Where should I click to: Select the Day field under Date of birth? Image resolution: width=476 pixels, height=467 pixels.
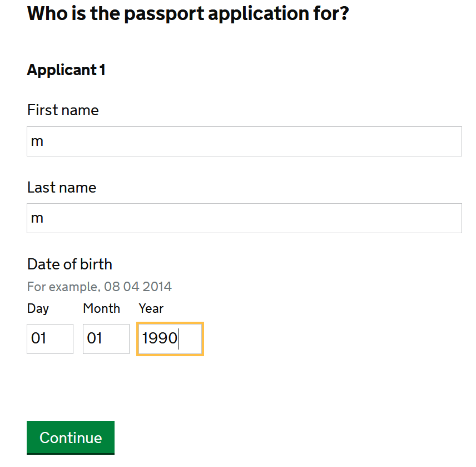click(x=49, y=339)
